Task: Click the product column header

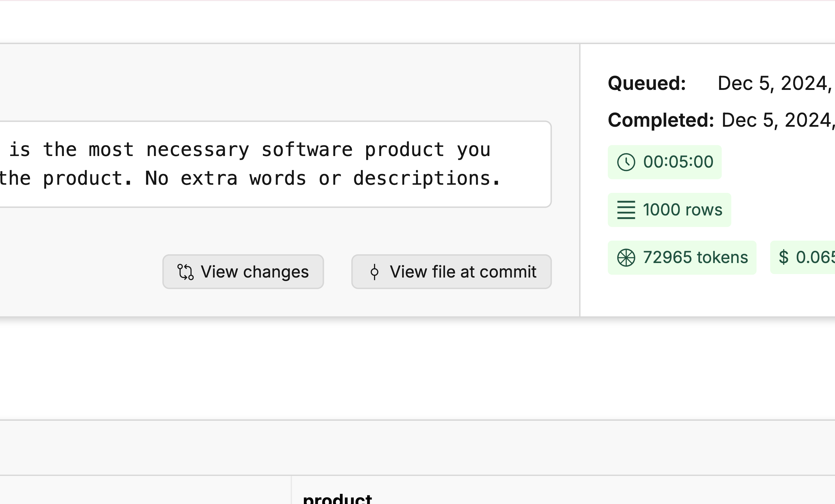Action: pos(337,499)
